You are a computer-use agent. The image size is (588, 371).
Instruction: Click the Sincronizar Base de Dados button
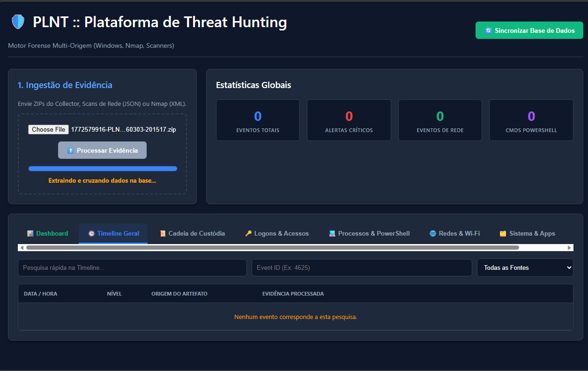click(x=529, y=30)
